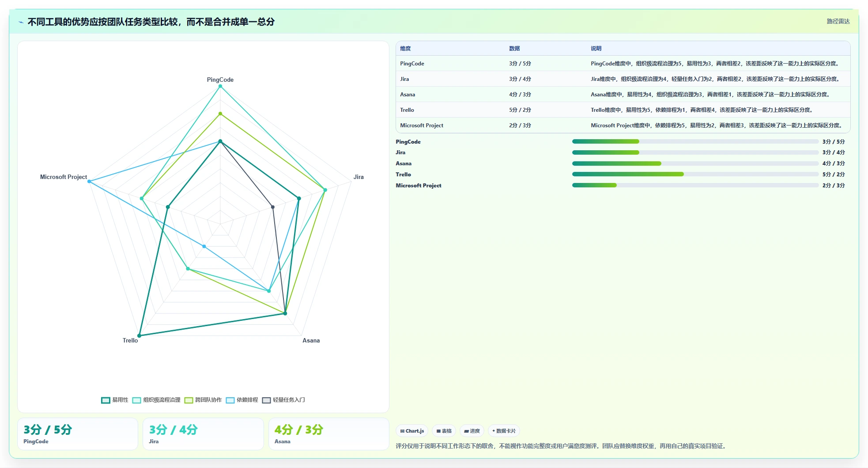Click the Microsoft Project vertex data point
The height and width of the screenshot is (468, 868).
[x=89, y=182]
